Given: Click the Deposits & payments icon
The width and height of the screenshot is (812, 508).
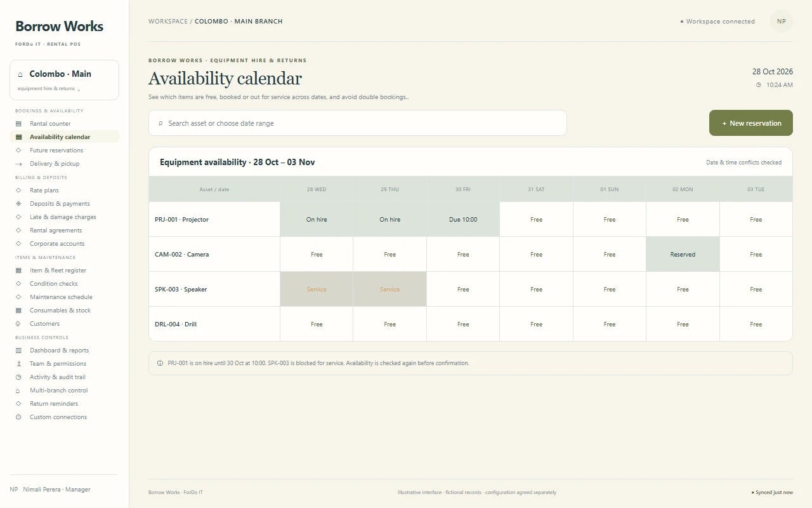Looking at the screenshot, I should (x=18, y=204).
